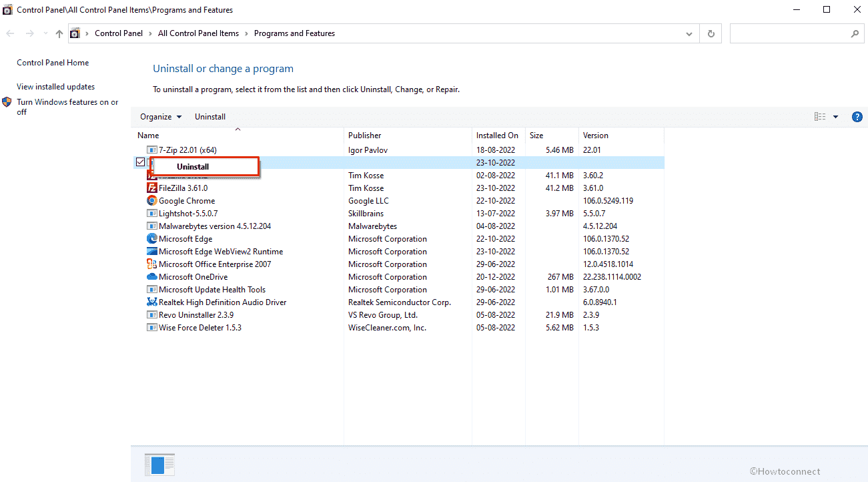The width and height of the screenshot is (868, 482).
Task: Open Turn Windows features on or off
Action: 67,107
